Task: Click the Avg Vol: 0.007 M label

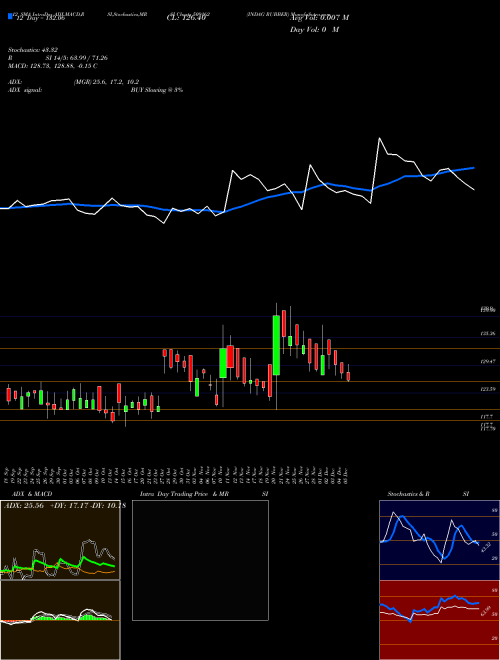Action: [319, 18]
